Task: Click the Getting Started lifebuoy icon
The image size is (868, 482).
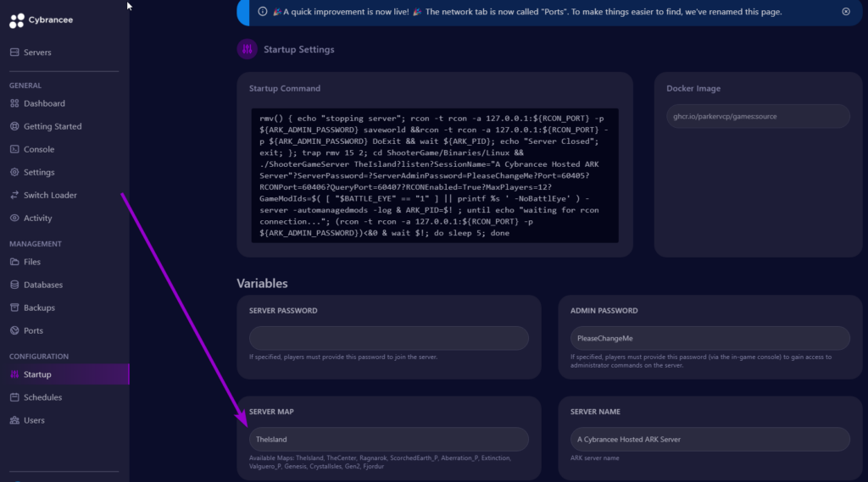Action: click(x=14, y=126)
